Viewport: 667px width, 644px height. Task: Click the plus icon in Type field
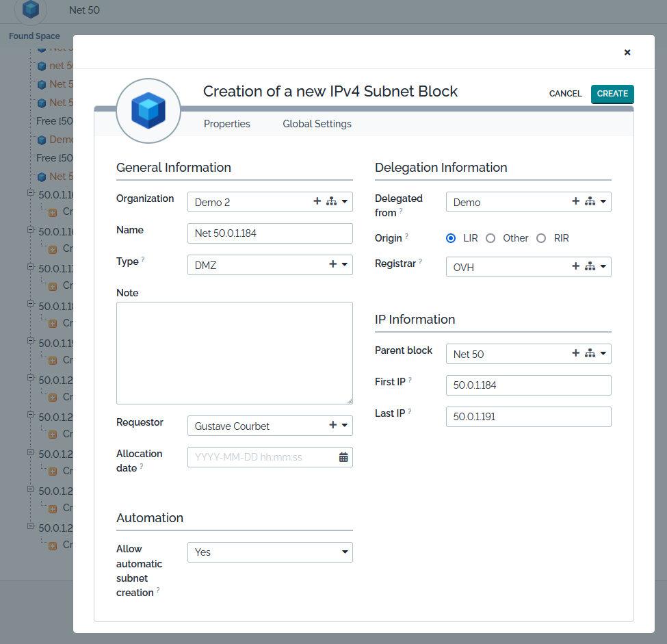pyautogui.click(x=333, y=265)
